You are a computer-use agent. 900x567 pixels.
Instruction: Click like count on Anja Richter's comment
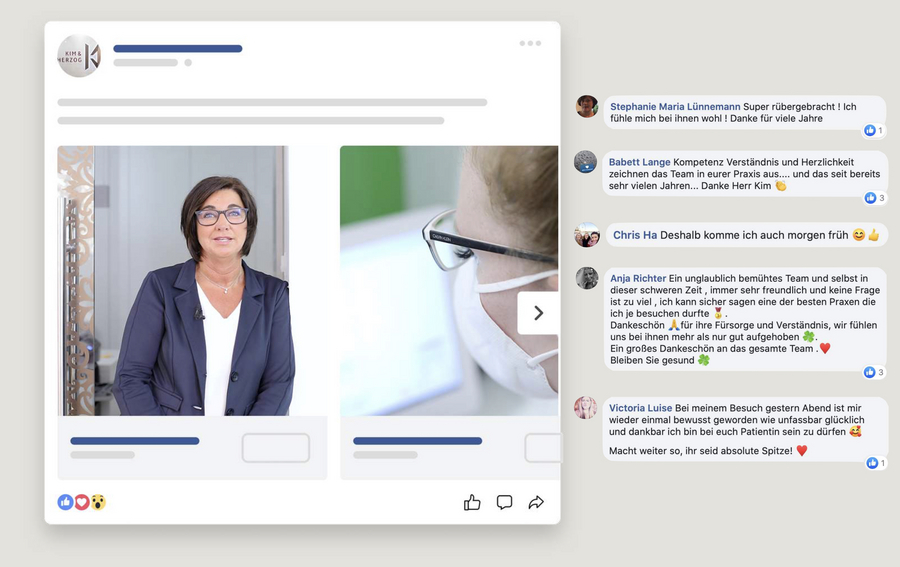click(874, 372)
